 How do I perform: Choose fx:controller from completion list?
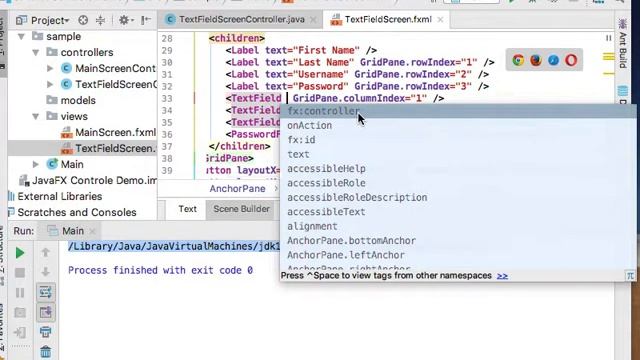click(458, 111)
